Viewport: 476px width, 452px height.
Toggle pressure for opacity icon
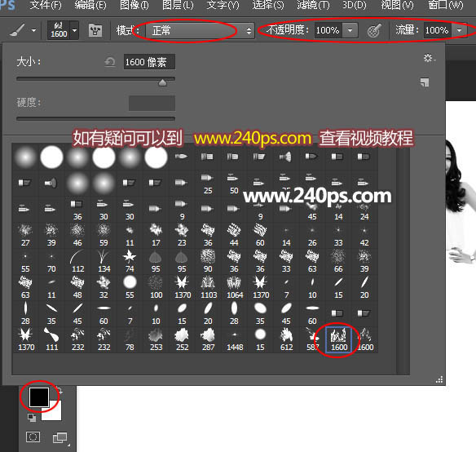coord(374,31)
